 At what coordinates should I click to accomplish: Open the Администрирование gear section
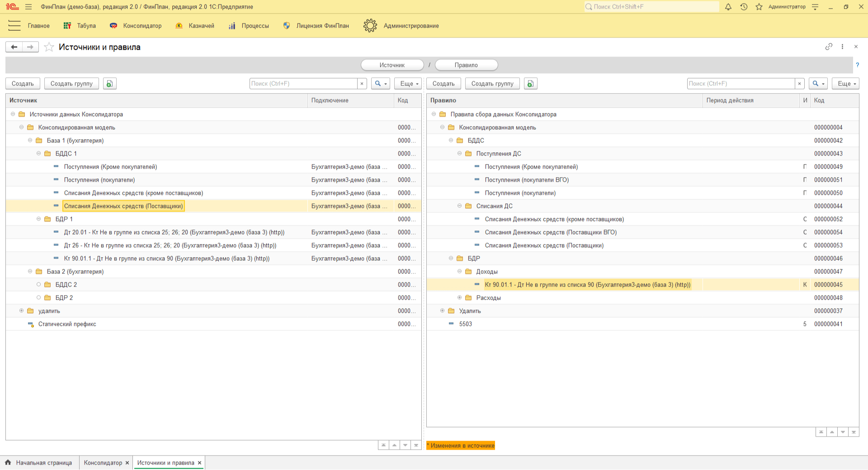pos(401,26)
